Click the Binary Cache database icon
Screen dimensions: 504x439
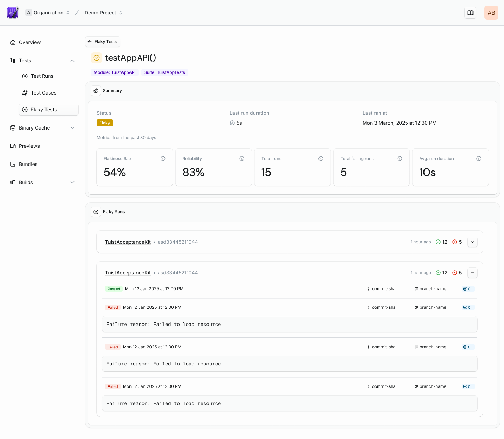click(13, 128)
